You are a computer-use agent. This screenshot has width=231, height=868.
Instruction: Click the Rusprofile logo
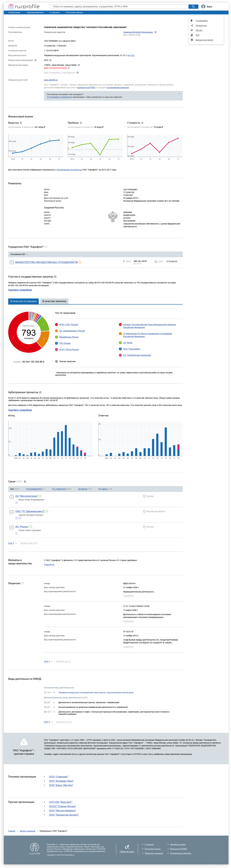click(24, 6)
